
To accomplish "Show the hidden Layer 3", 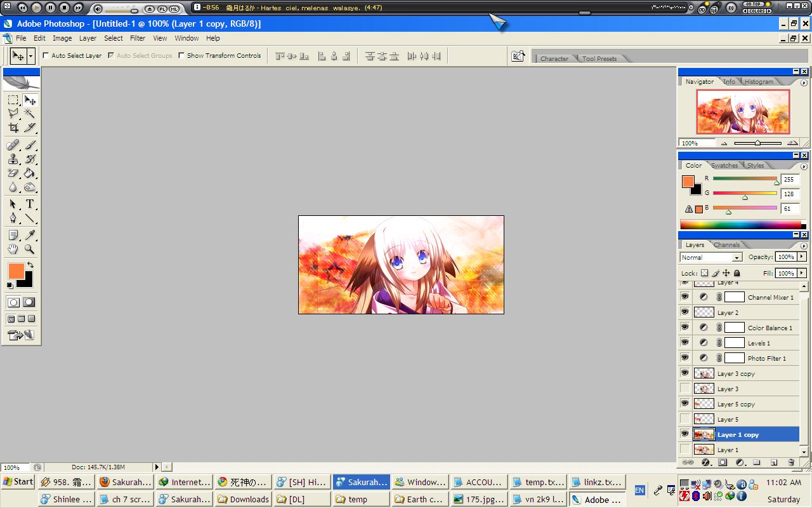I will tap(684, 388).
